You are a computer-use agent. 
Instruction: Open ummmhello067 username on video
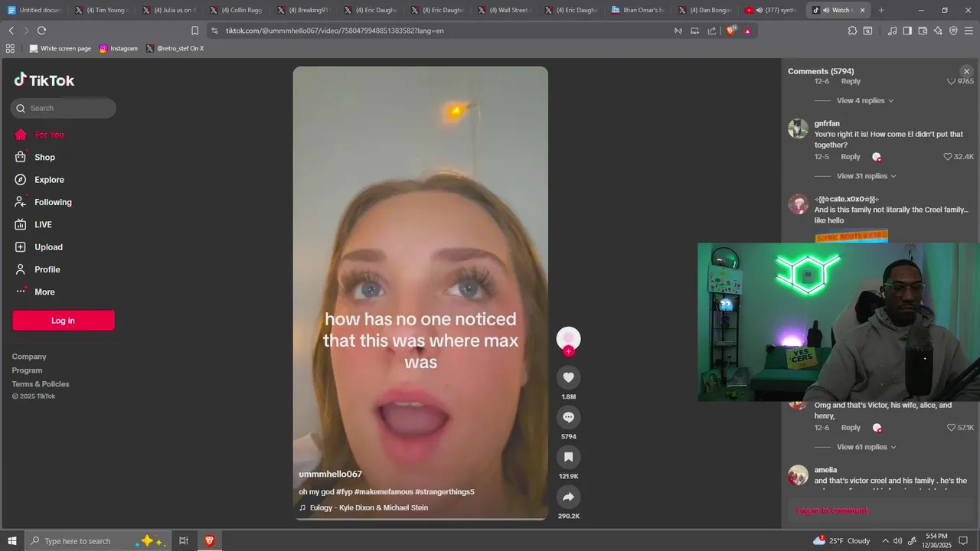tap(330, 474)
